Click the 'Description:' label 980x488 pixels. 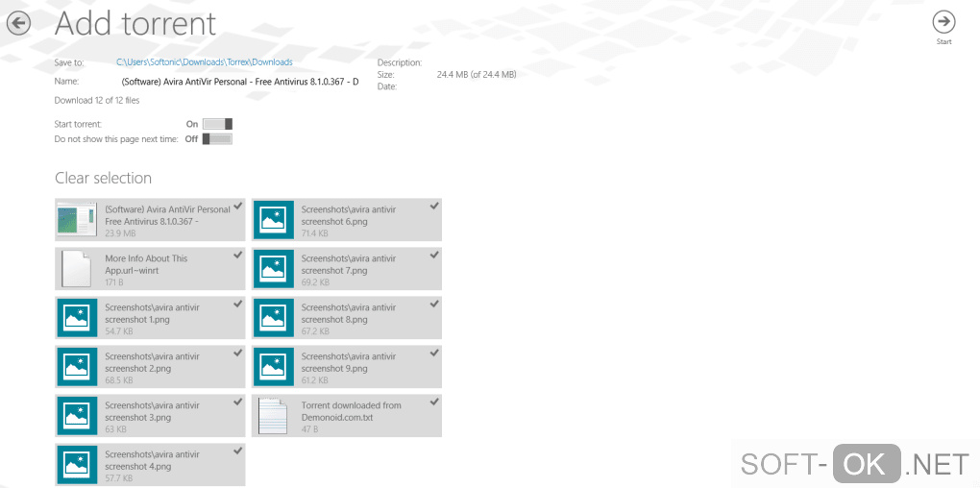coord(400,62)
